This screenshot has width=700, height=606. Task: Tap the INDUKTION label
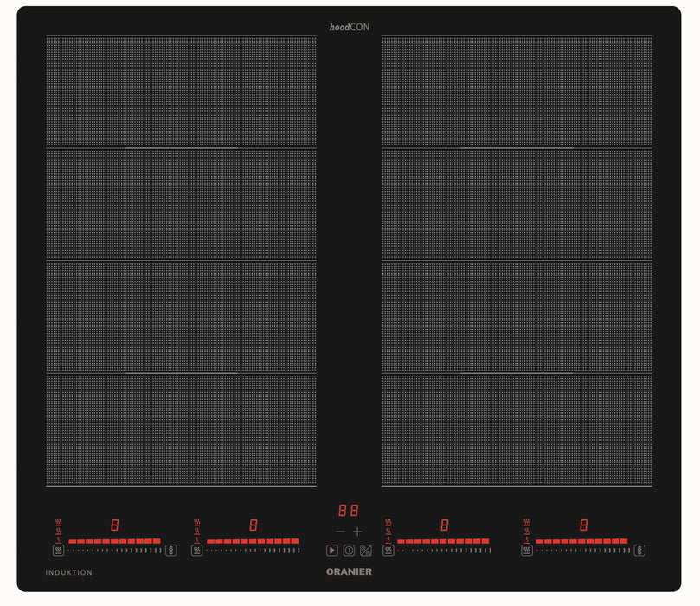[68, 572]
